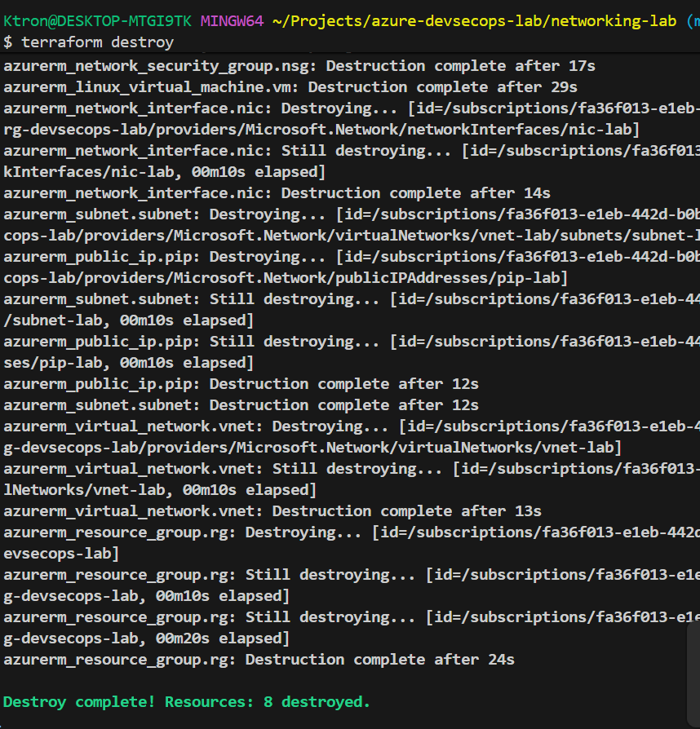Click the "terraform destroy" command text
The image size is (700, 729).
click(x=97, y=42)
